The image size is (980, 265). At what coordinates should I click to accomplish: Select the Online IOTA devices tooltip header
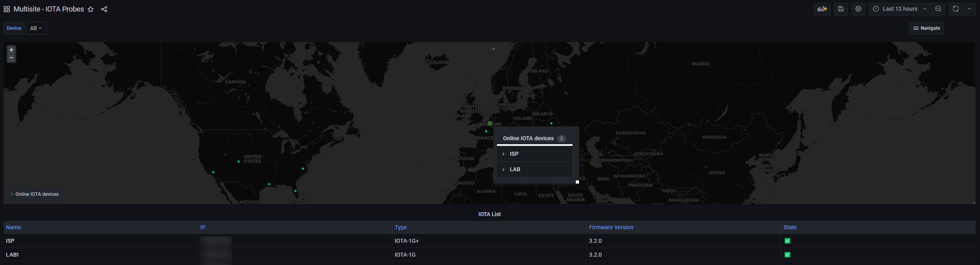[535, 138]
